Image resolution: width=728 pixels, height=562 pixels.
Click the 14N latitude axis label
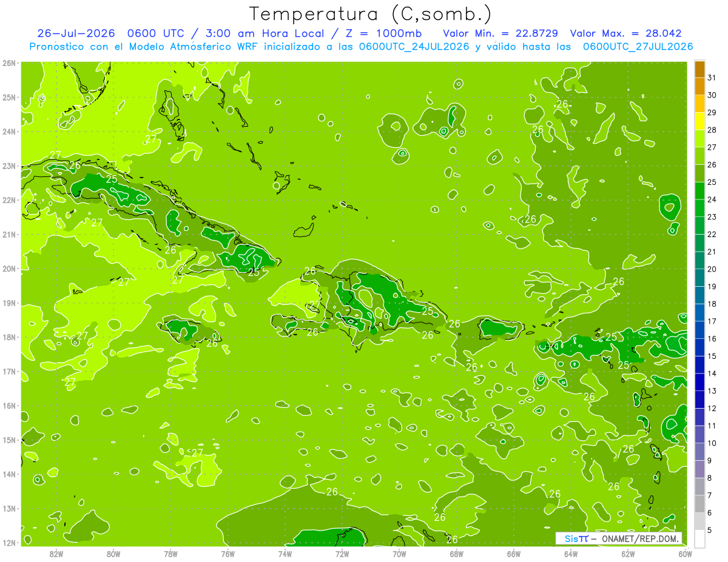[x=8, y=474]
